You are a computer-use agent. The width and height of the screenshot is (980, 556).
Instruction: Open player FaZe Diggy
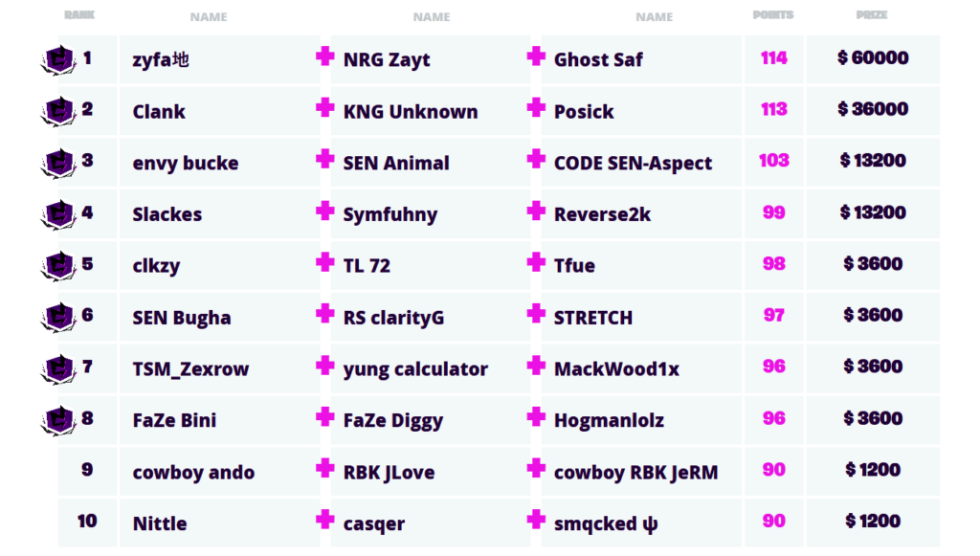(x=393, y=421)
